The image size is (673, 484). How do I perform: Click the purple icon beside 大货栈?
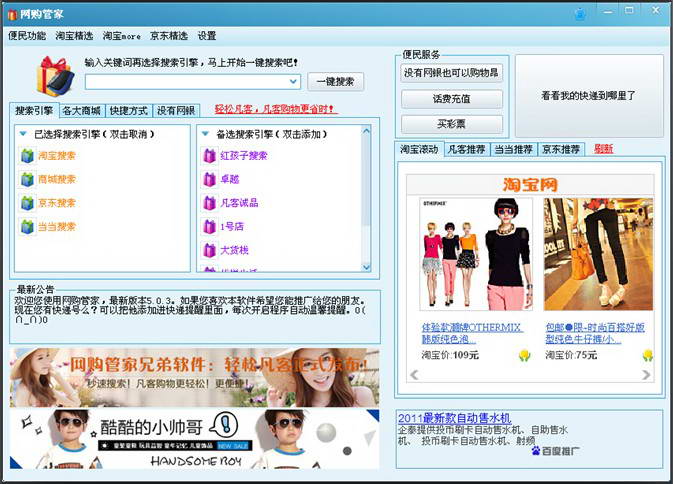point(209,250)
